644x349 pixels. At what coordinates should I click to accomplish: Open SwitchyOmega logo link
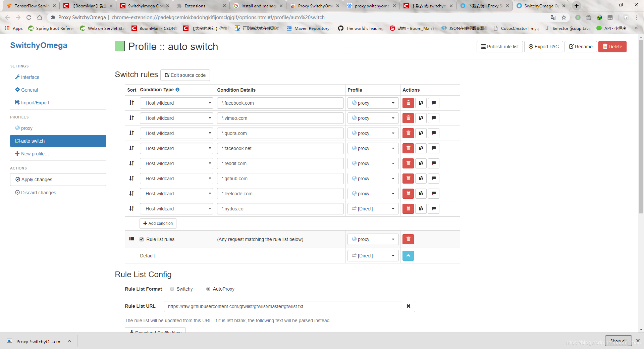click(39, 45)
